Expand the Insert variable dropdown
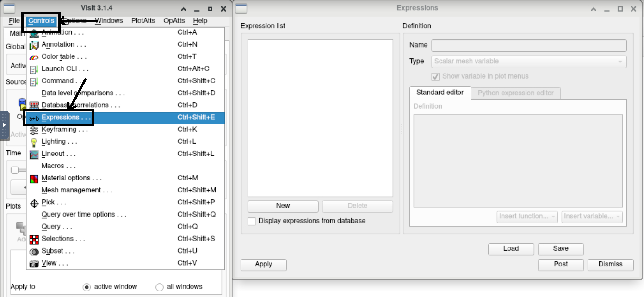Image resolution: width=644 pixels, height=297 pixels. pos(592,217)
